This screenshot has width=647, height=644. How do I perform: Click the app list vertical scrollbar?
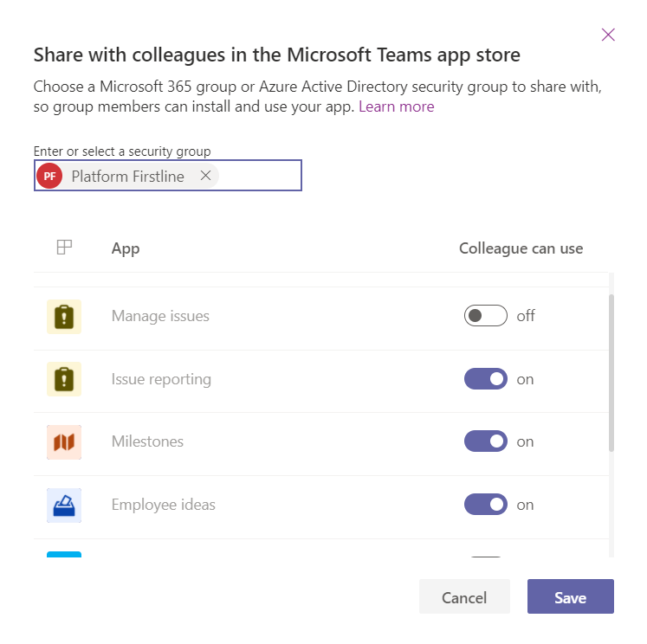(x=611, y=373)
